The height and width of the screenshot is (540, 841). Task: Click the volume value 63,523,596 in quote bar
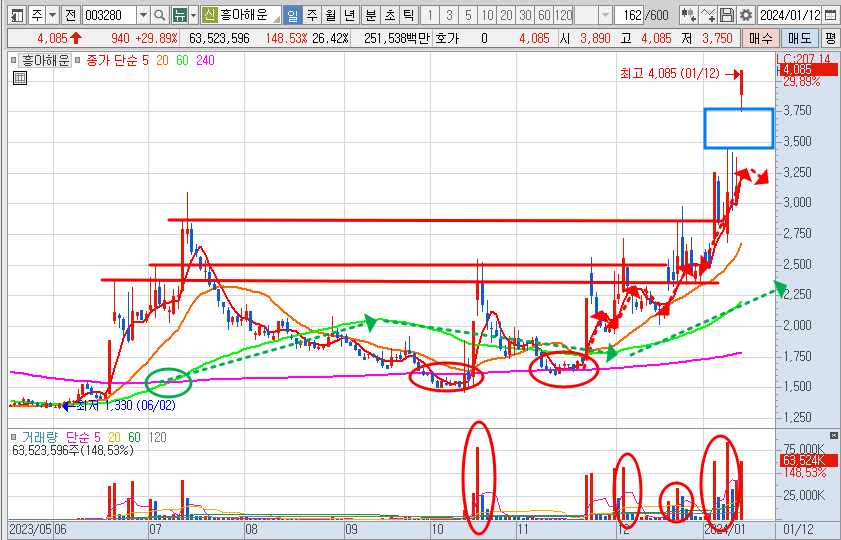219,38
